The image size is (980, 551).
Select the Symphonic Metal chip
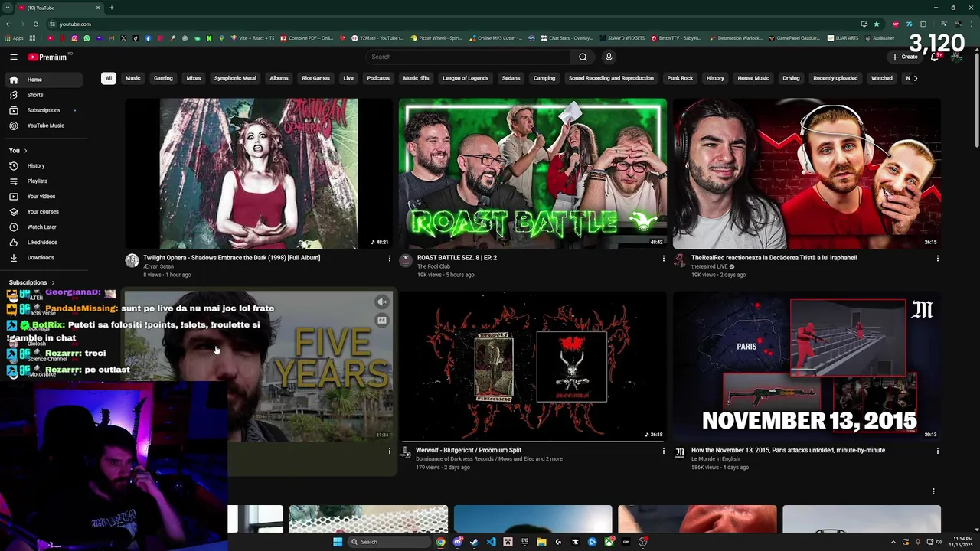point(235,78)
